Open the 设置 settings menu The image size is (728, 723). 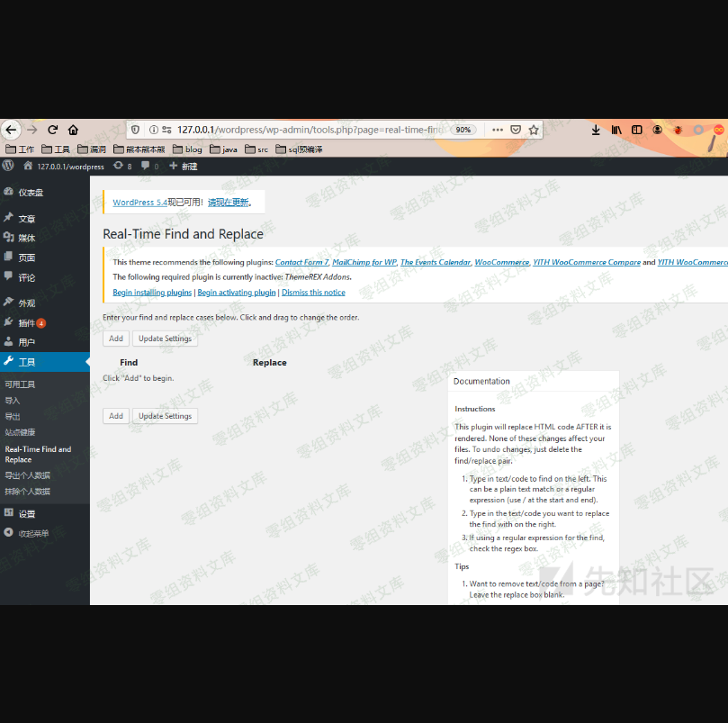point(27,513)
